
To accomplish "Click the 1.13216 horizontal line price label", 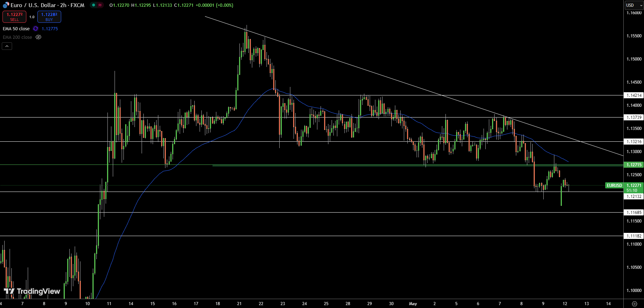I will [x=634, y=142].
